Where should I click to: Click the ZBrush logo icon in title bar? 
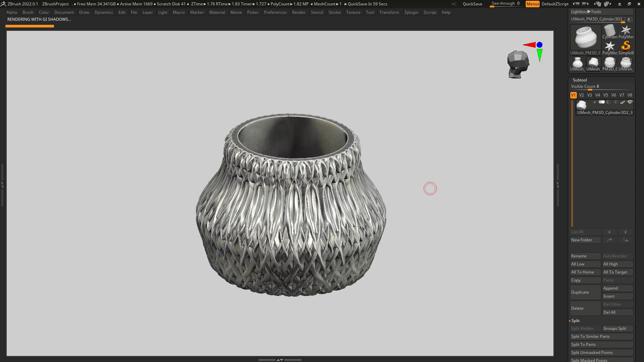[3, 4]
